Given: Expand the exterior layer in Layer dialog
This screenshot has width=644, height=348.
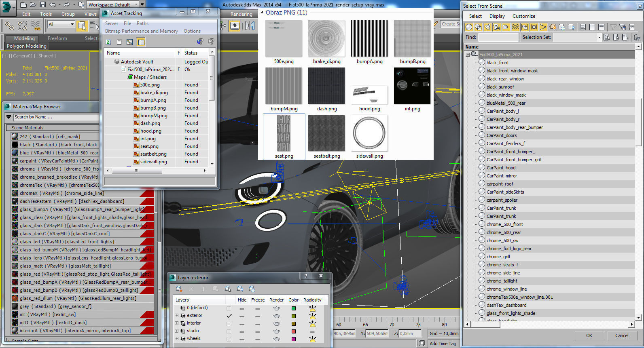Looking at the screenshot, I should click(x=177, y=316).
